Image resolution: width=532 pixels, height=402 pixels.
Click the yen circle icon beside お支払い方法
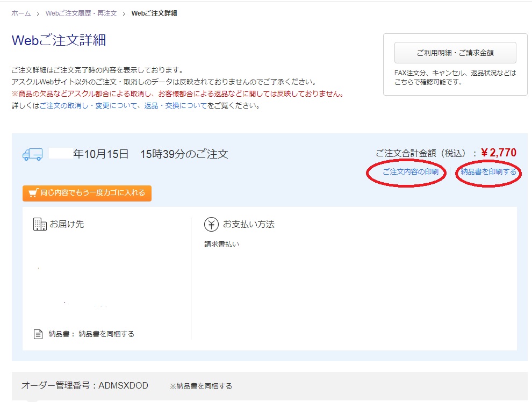pos(211,224)
